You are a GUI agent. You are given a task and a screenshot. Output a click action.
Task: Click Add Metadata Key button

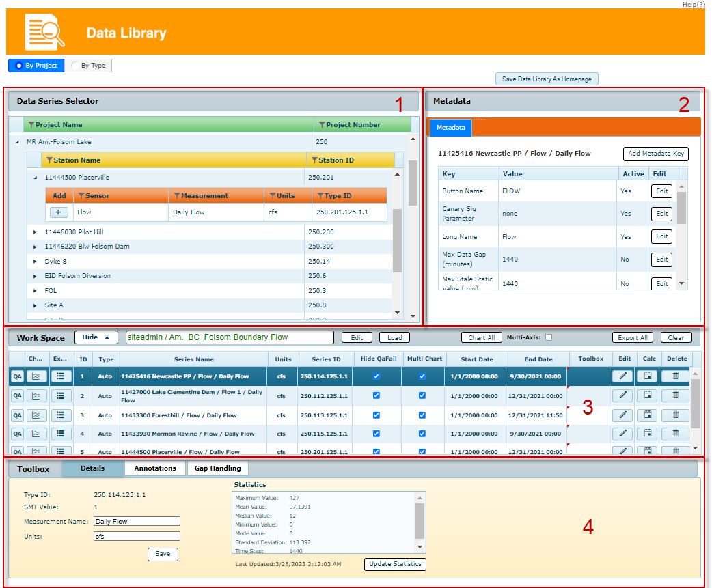(656, 154)
